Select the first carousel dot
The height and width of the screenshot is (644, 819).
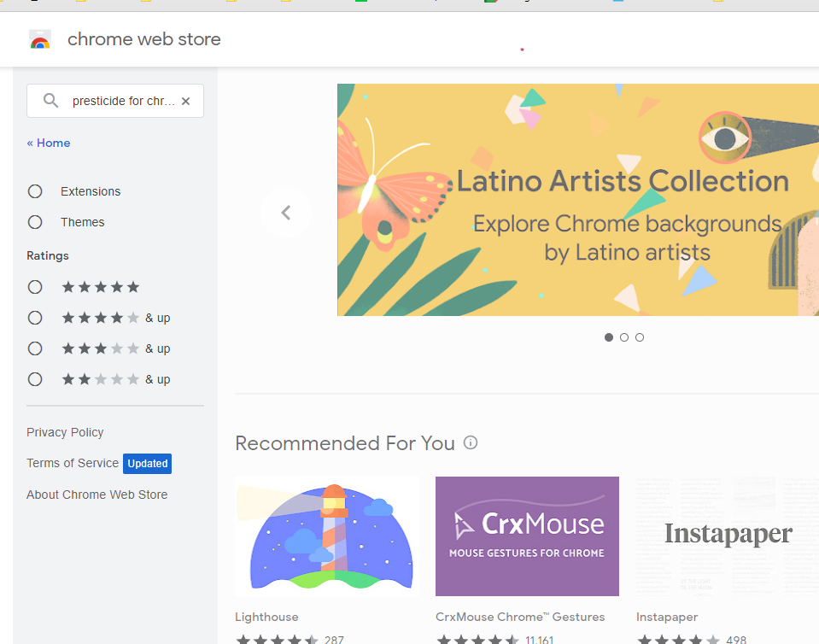pos(609,337)
